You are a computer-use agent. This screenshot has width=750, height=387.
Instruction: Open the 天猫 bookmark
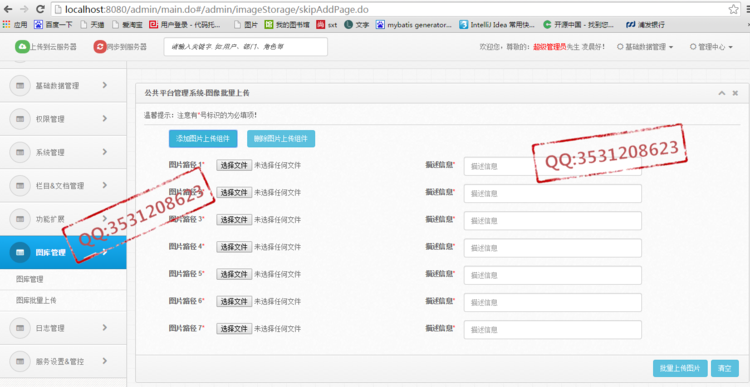92,24
